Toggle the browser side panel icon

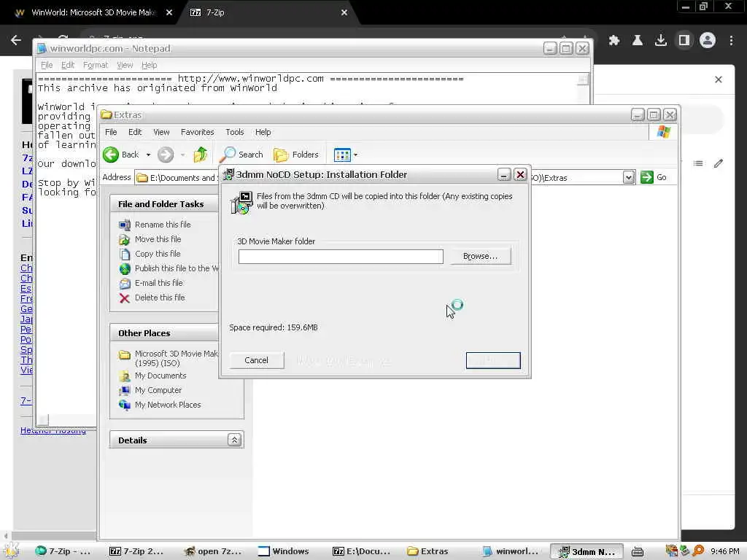coord(684,41)
